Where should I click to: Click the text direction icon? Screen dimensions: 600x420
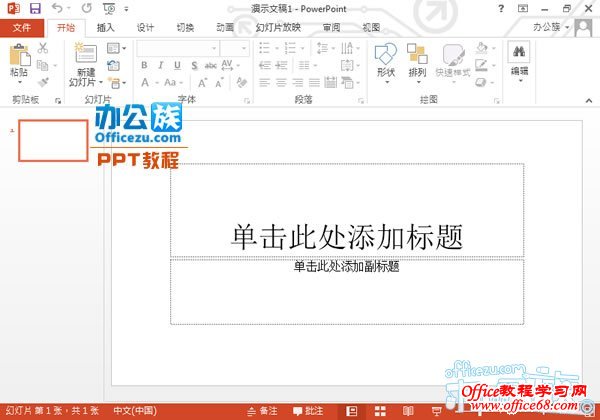point(347,48)
